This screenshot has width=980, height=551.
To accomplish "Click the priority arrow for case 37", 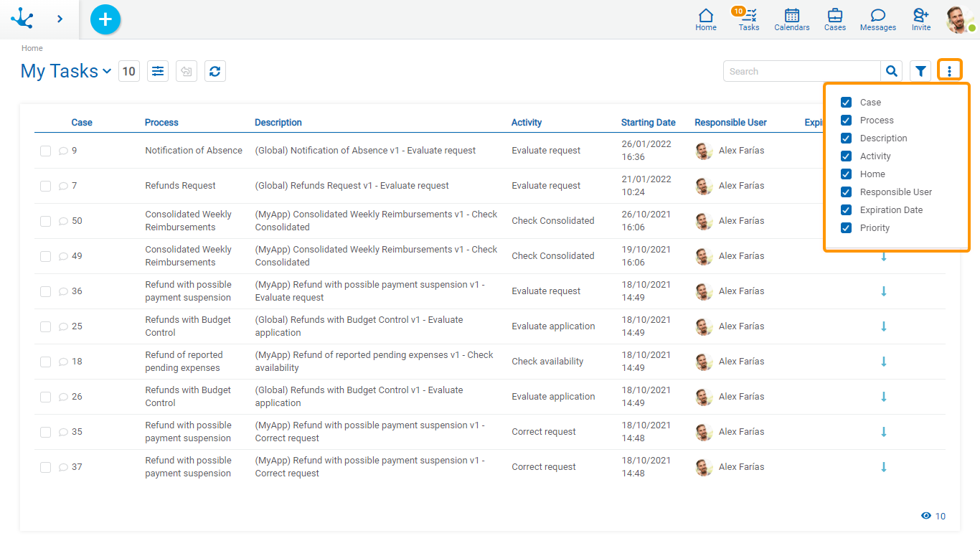I will [x=884, y=467].
